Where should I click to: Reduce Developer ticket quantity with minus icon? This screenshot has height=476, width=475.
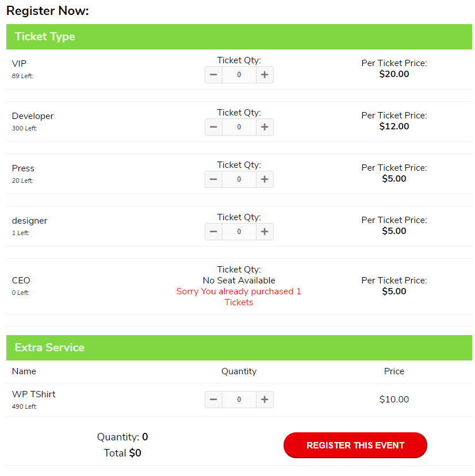pos(213,127)
